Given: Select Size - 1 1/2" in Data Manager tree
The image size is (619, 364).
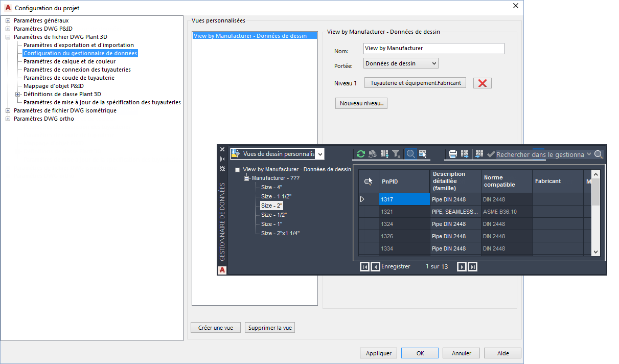Looking at the screenshot, I should click(x=277, y=196).
